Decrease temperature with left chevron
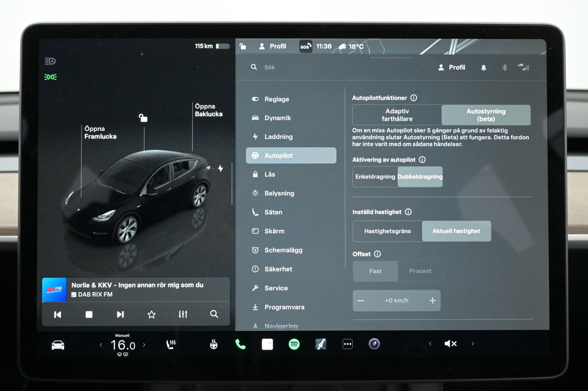The width and height of the screenshot is (588, 391). [x=101, y=345]
